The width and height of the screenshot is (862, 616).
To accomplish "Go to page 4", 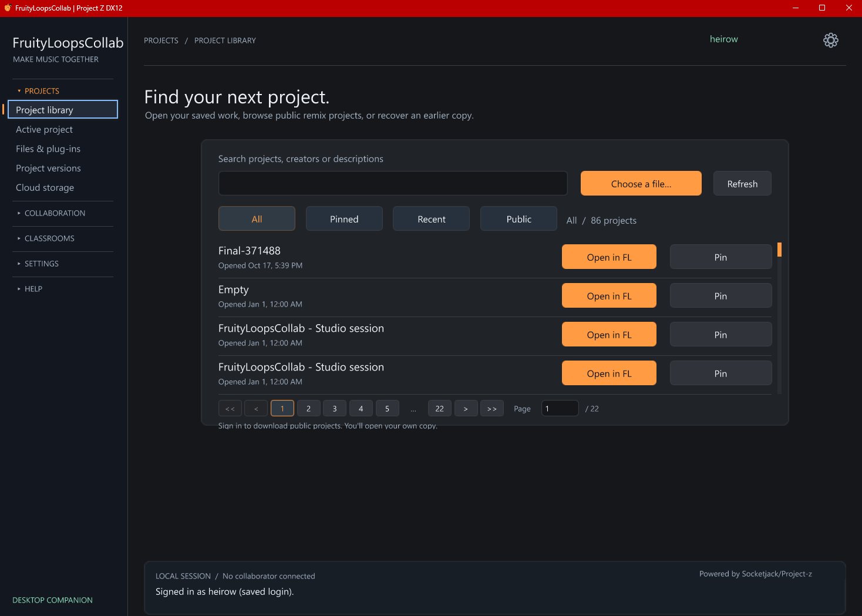I will pos(361,409).
